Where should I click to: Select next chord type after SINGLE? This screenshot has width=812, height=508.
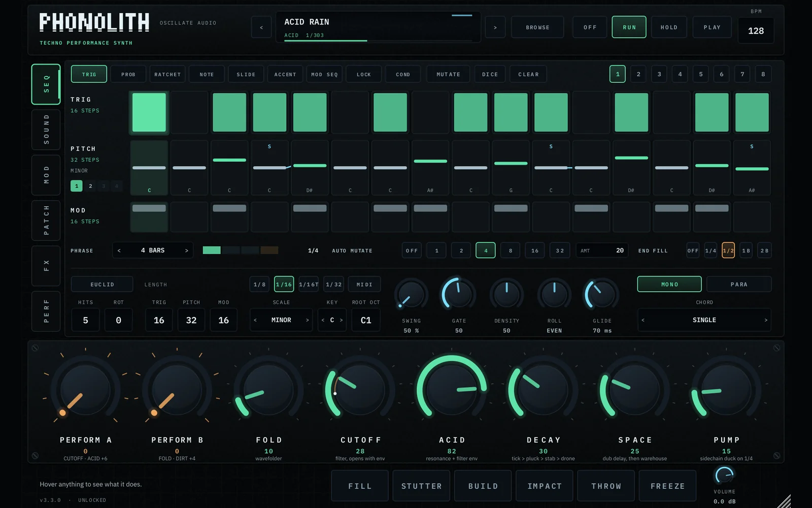click(766, 320)
